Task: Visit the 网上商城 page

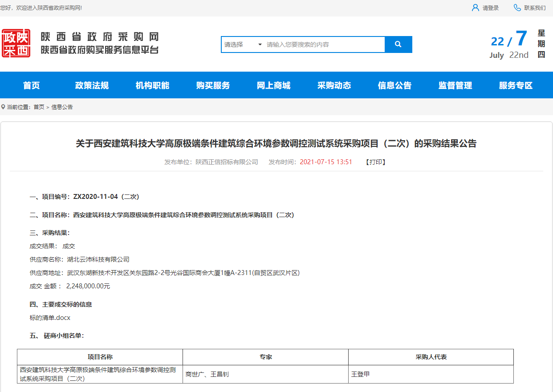Action: click(273, 85)
